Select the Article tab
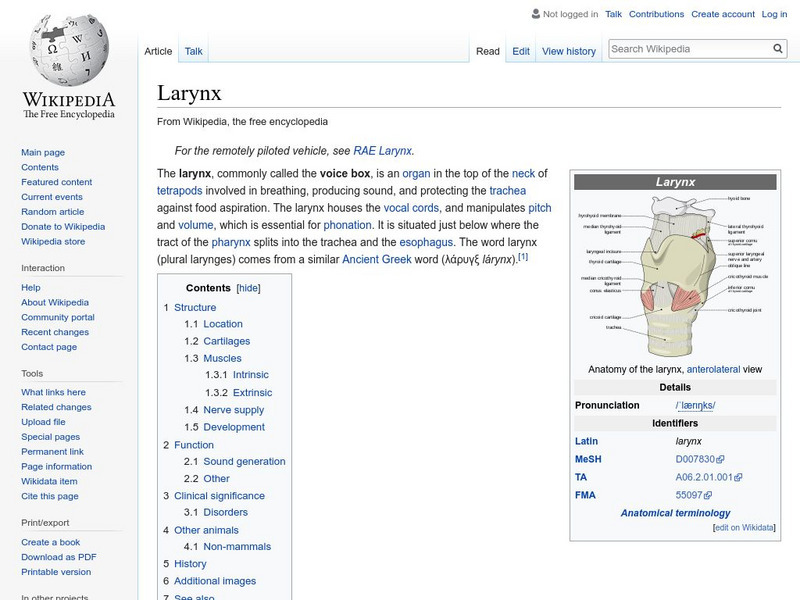This screenshot has width=800, height=600. (x=158, y=51)
